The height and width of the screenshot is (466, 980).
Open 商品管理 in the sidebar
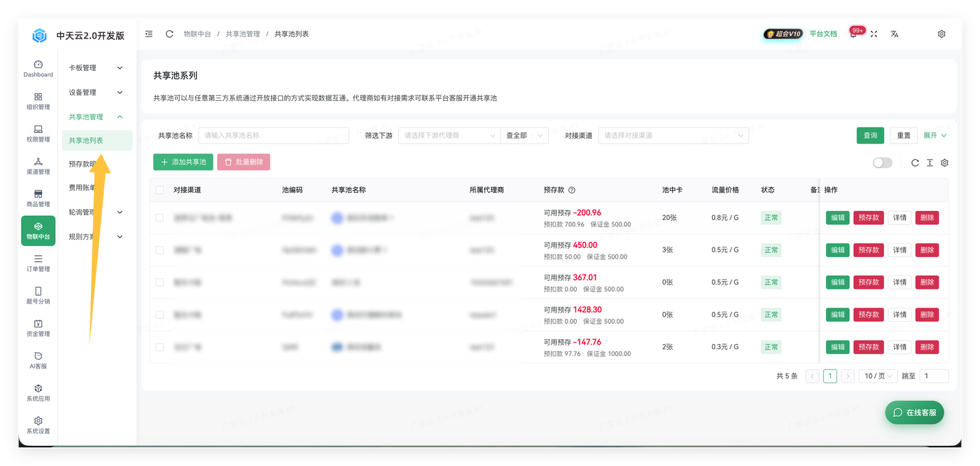tap(38, 198)
